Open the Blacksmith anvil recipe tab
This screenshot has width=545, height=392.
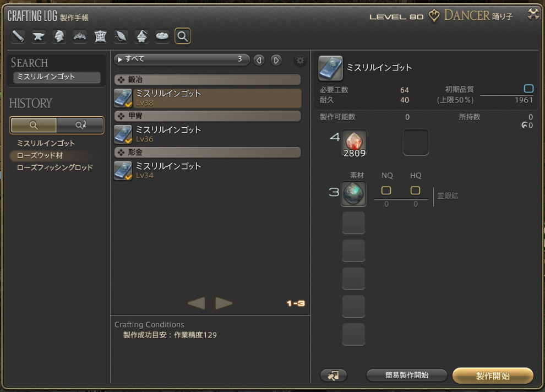click(39, 36)
